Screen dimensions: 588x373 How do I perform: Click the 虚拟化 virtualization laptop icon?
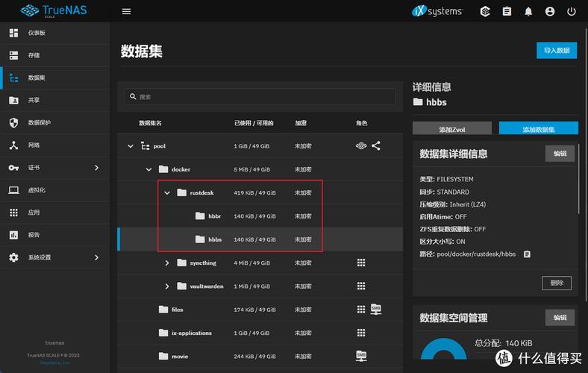13,190
